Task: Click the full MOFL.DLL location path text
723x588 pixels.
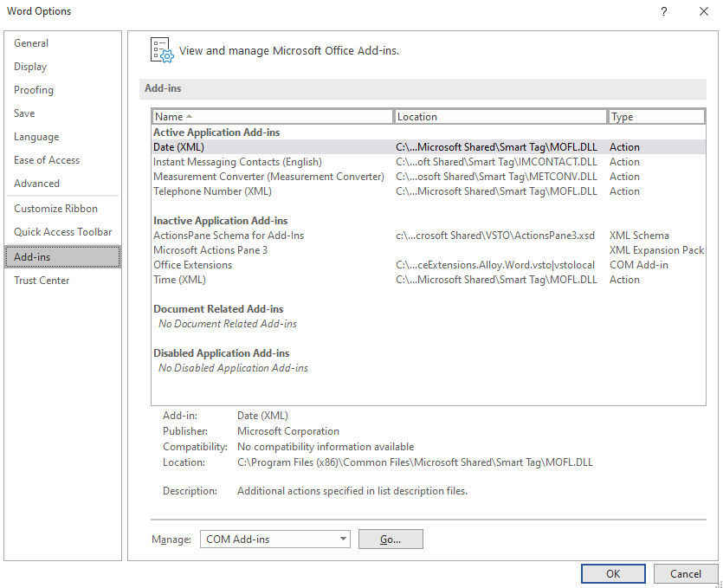Action: click(x=415, y=462)
